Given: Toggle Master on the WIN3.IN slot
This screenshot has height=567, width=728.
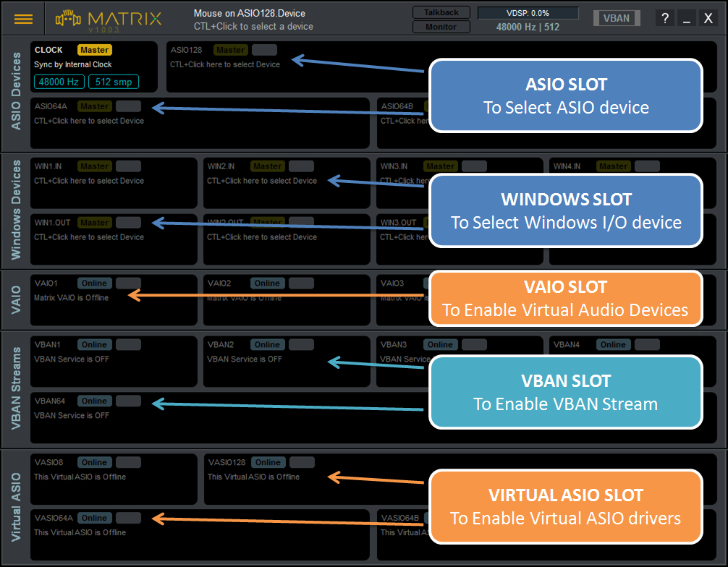Looking at the screenshot, I should click(x=441, y=166).
